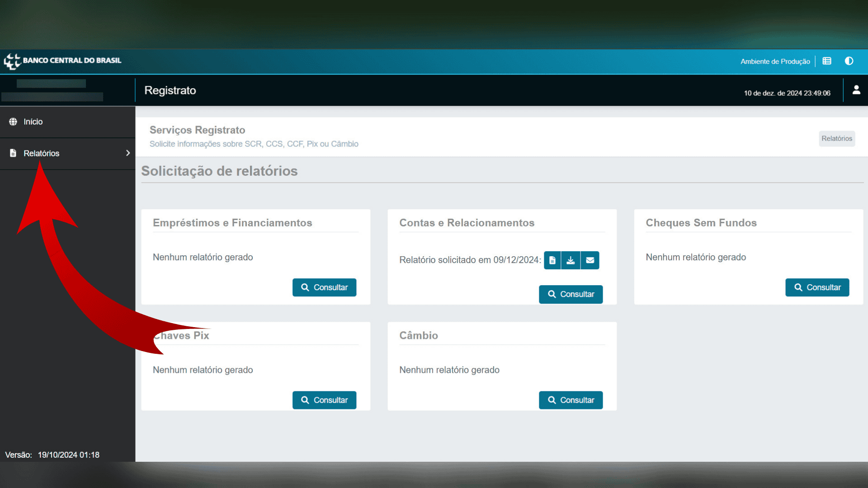This screenshot has width=868, height=488.
Task: Click 'Nenhum relatório gerado' under Câmbio
Action: pyautogui.click(x=449, y=370)
